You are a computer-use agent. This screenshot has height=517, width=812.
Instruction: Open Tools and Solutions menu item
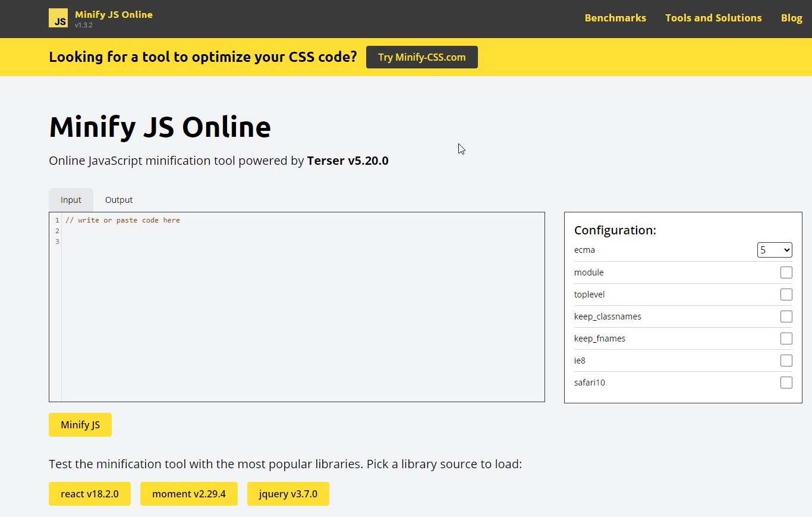coord(713,18)
